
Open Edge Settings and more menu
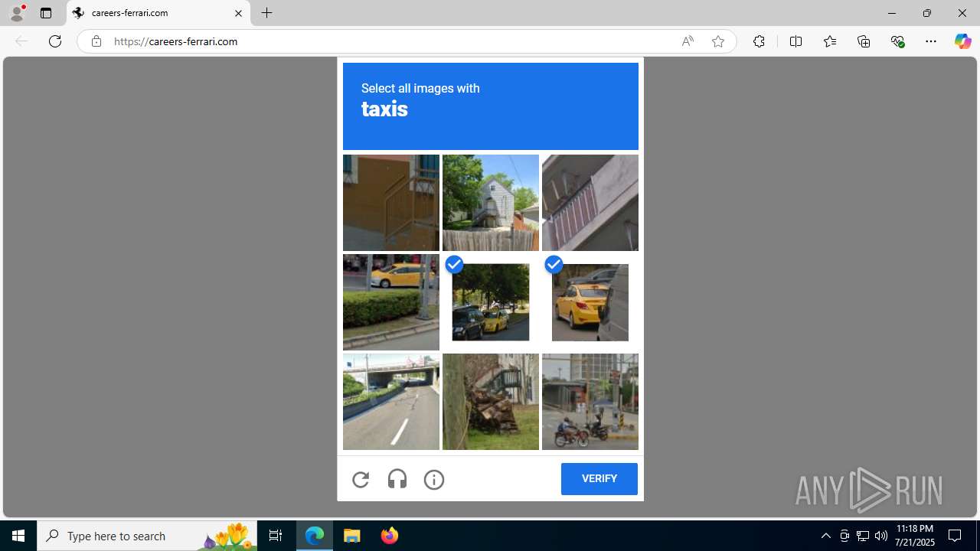[x=931, y=41]
